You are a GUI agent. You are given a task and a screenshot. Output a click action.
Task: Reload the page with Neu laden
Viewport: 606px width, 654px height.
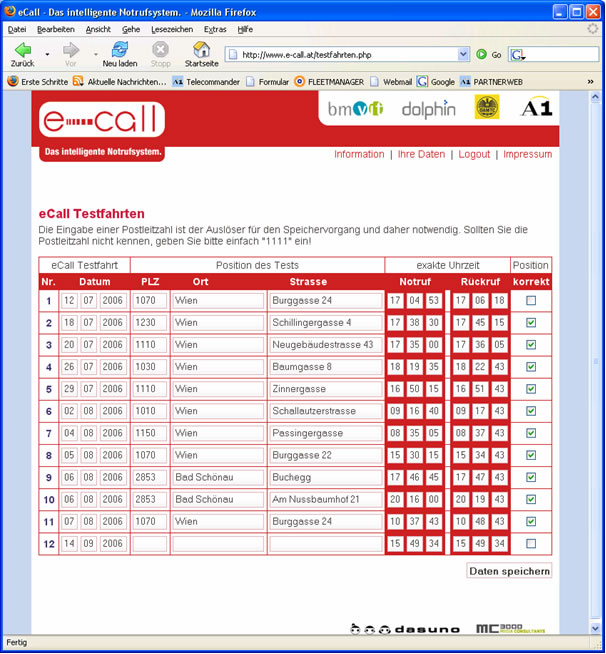pyautogui.click(x=120, y=50)
